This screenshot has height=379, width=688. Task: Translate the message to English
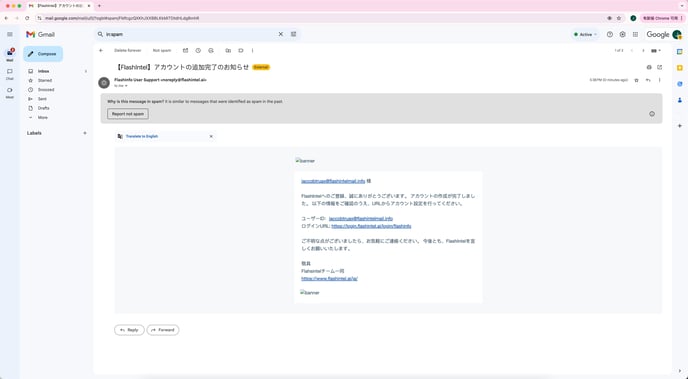[142, 136]
